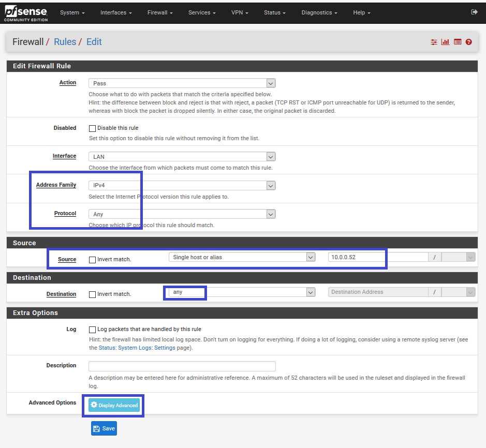Open the Firewall menu
This screenshot has height=448, width=486.
tap(160, 13)
